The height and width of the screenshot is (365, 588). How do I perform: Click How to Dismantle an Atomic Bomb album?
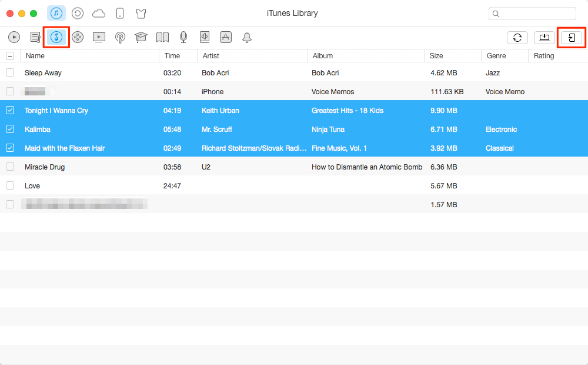367,167
